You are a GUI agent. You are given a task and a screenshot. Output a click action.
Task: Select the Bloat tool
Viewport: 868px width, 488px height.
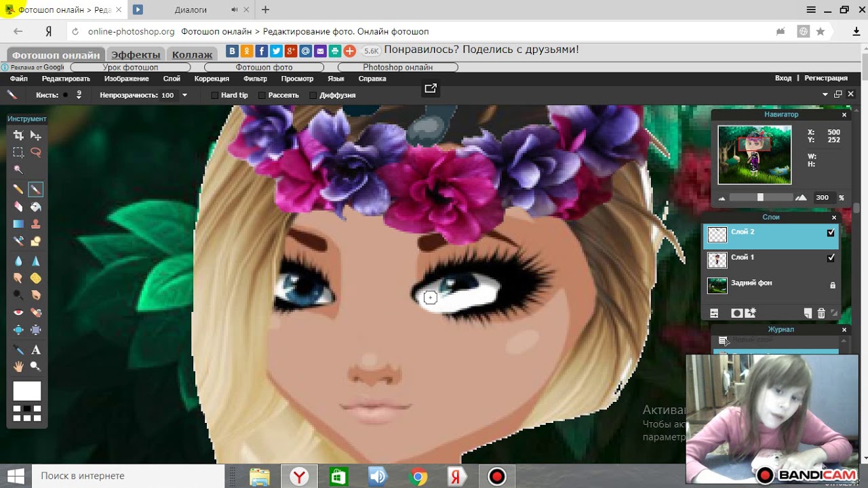click(x=18, y=329)
